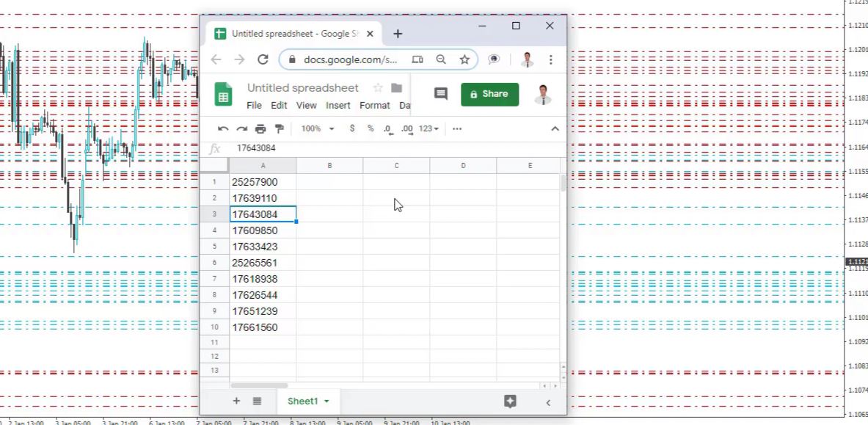Open the Insert menu
Image resolution: width=868 pixels, height=425 pixels.
tap(338, 105)
